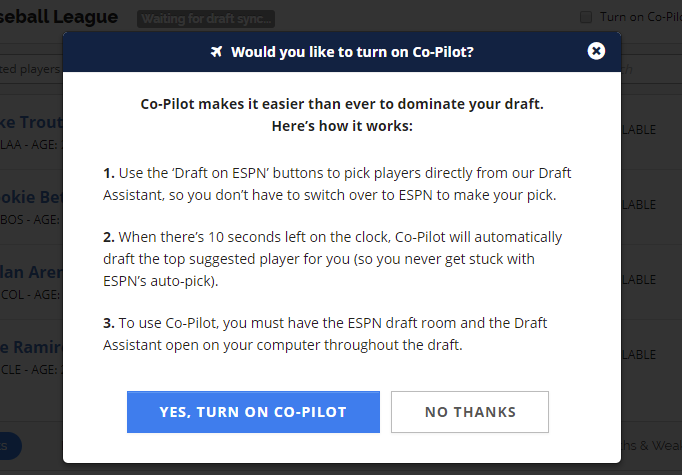The image size is (682, 475).
Task: Click the Available label in the COL player row
Action: pos(639,280)
